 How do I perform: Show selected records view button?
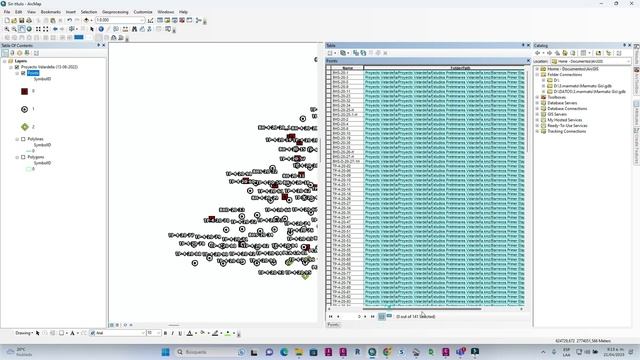(x=389, y=316)
